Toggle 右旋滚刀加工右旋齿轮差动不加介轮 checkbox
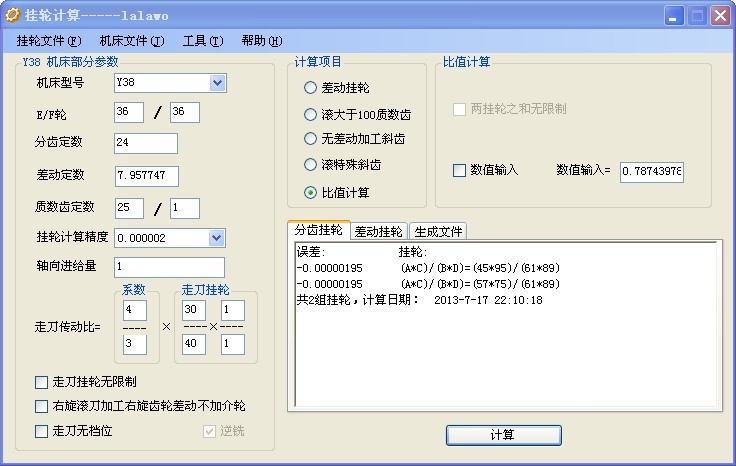Screen dimensions: 736x466 point(41,406)
